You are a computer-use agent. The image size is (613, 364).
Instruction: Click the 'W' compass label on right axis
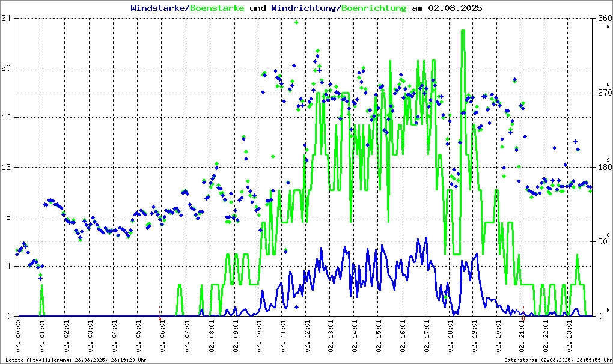[x=608, y=84]
